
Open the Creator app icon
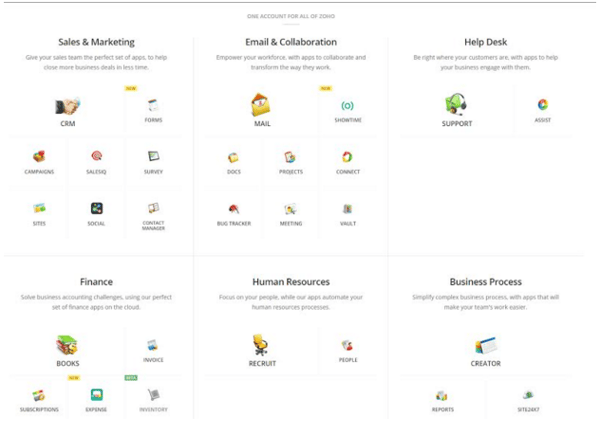486,345
